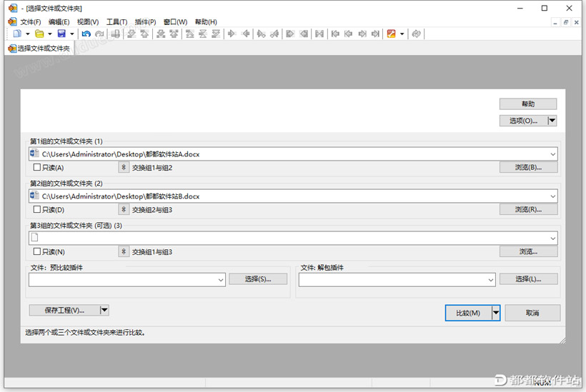
Task: Enable the 只读(N) checkbox
Action: [x=37, y=251]
